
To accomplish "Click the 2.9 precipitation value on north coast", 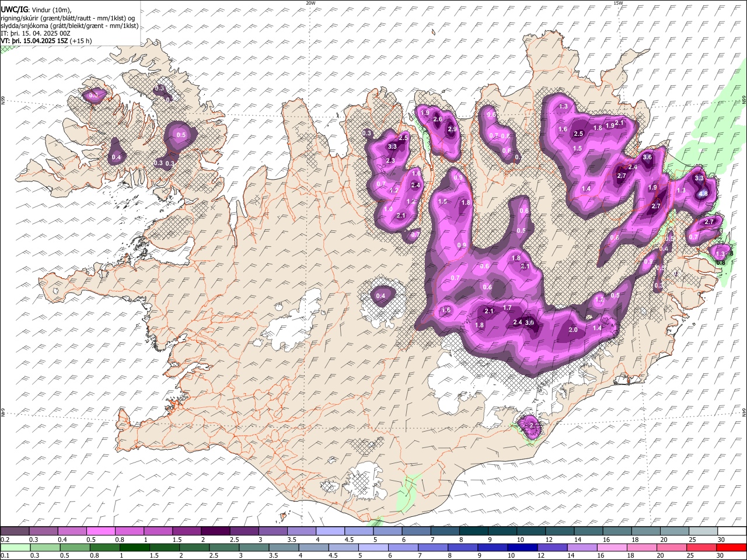I will (452, 129).
